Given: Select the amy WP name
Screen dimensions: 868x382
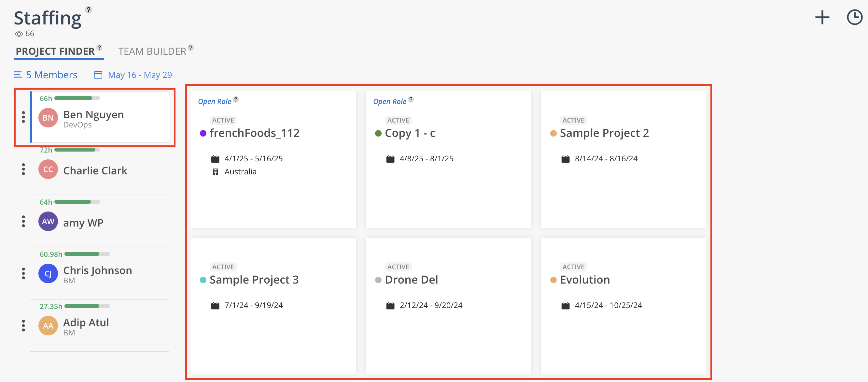Looking at the screenshot, I should pyautogui.click(x=83, y=223).
